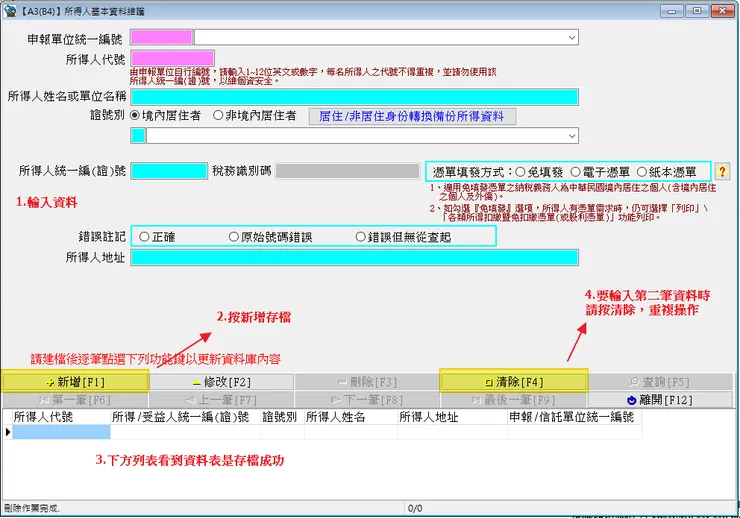This screenshot has width=740, height=518.
Task: Click the 最後一筆[F9] navigation button
Action: pos(514,400)
